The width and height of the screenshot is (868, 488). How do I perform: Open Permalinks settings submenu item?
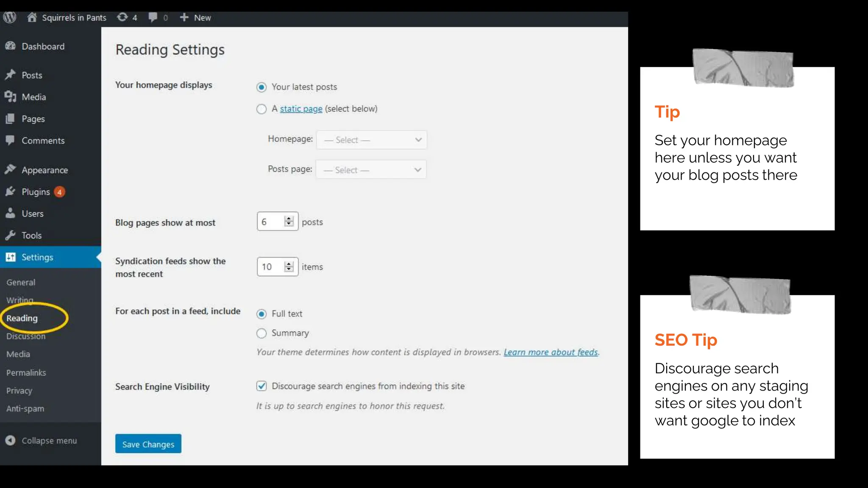pos(26,373)
